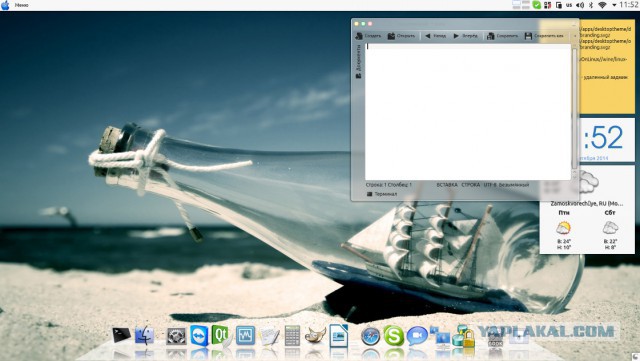640x361 pixels.
Task: Open the Apple logo launcher menu
Action: 5,5
